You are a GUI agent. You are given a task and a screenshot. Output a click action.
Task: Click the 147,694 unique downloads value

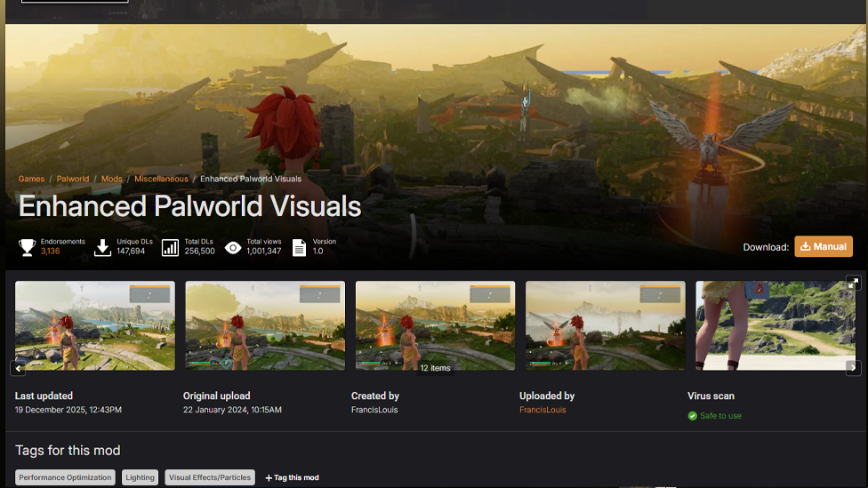131,252
